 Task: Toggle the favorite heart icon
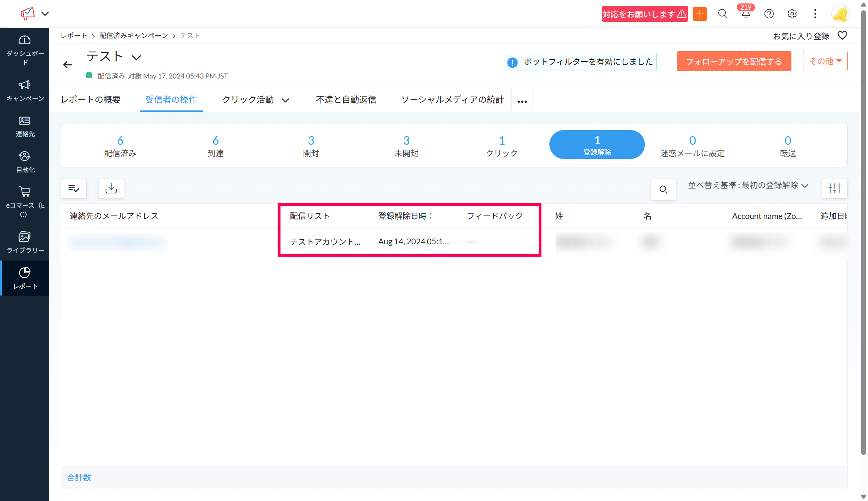coord(842,35)
